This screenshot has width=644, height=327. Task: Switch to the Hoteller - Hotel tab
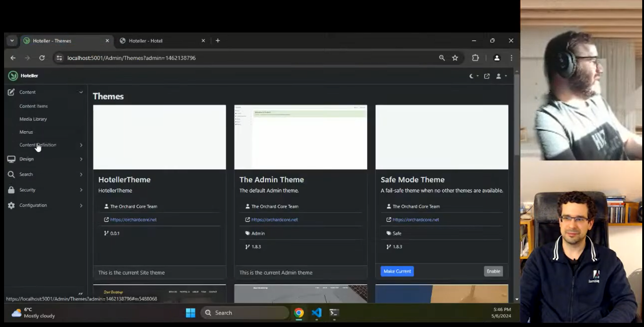[x=162, y=41]
